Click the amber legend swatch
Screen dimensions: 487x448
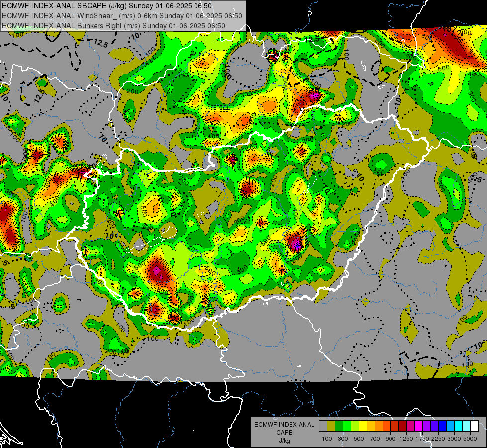(371, 426)
